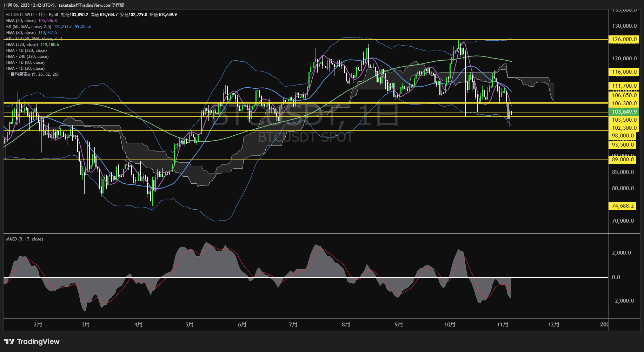Click the HMA (20, close) indicator legend
This screenshot has width=644, height=352.
click(21, 21)
